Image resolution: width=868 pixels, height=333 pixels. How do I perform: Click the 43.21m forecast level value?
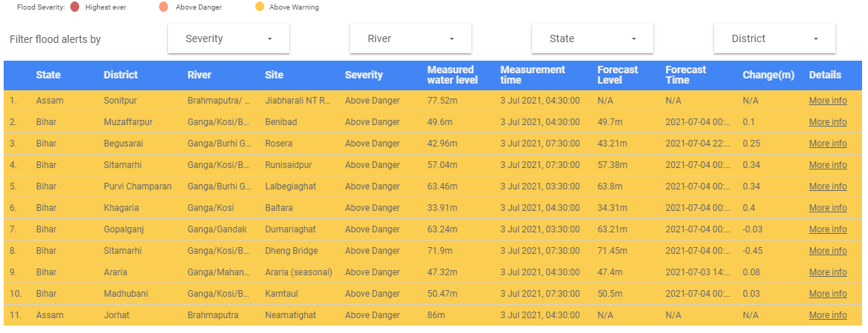pos(612,144)
